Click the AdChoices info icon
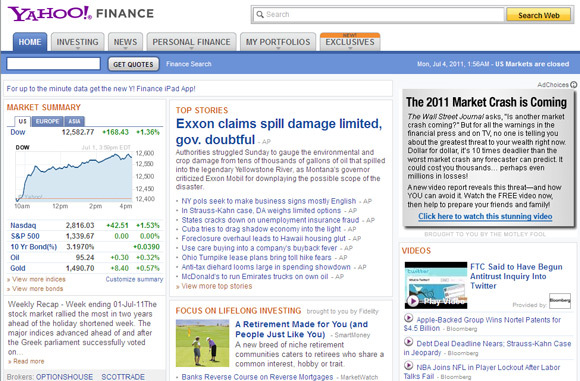The image size is (580, 381). [x=573, y=85]
